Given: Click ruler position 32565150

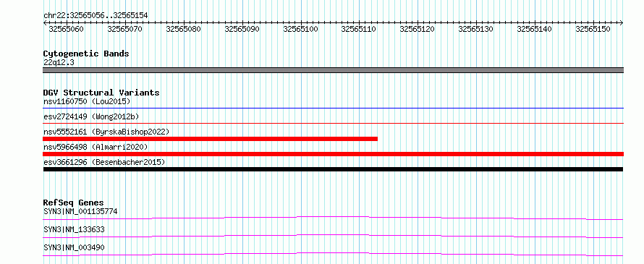Looking at the screenshot, I should (593, 29).
